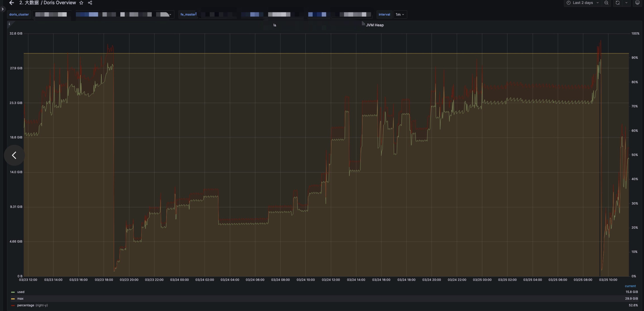The image size is (644, 311).
Task: Star the Doris Overview dashboard
Action: point(81,3)
